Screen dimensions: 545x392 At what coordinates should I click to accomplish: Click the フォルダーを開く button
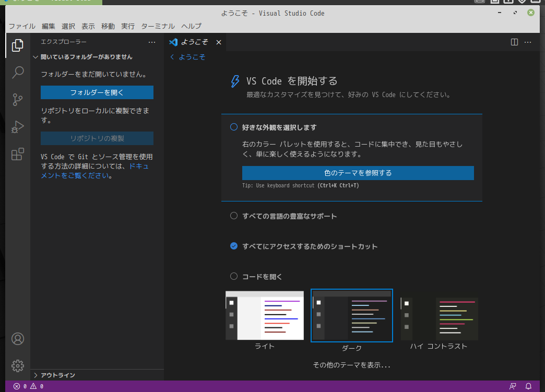tap(97, 92)
